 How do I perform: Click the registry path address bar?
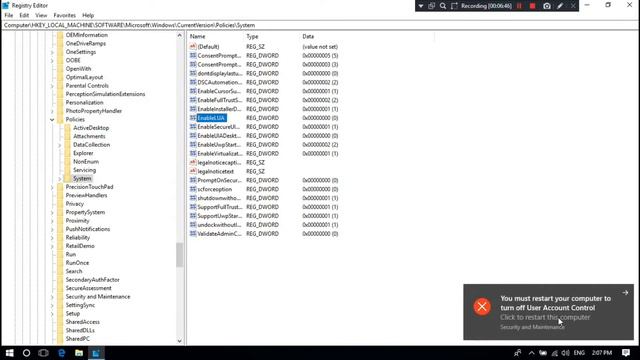pyautogui.click(x=320, y=25)
